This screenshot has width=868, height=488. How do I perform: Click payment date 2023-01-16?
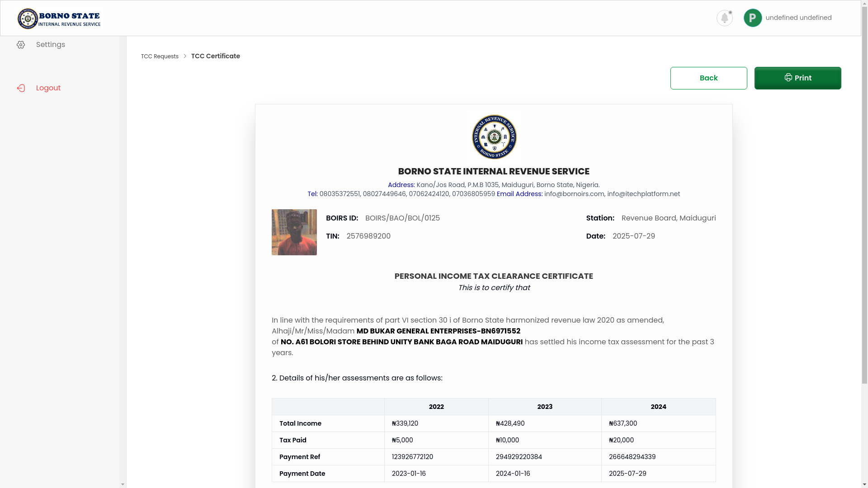pyautogui.click(x=409, y=474)
